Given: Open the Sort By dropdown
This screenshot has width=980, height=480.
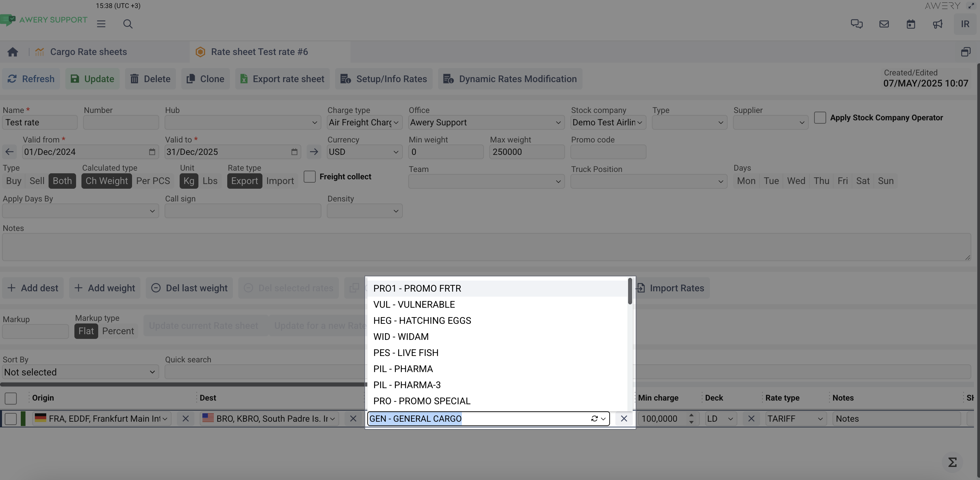Looking at the screenshot, I should tap(80, 372).
